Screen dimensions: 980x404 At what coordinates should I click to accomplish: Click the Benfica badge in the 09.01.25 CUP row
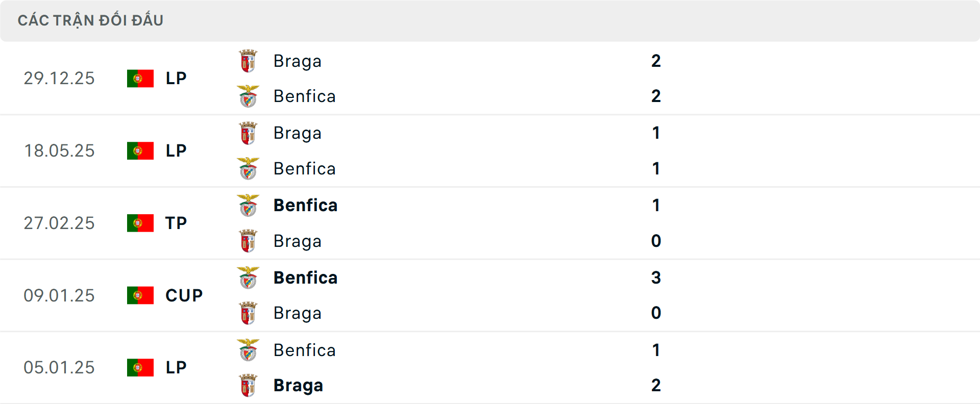pyautogui.click(x=249, y=277)
